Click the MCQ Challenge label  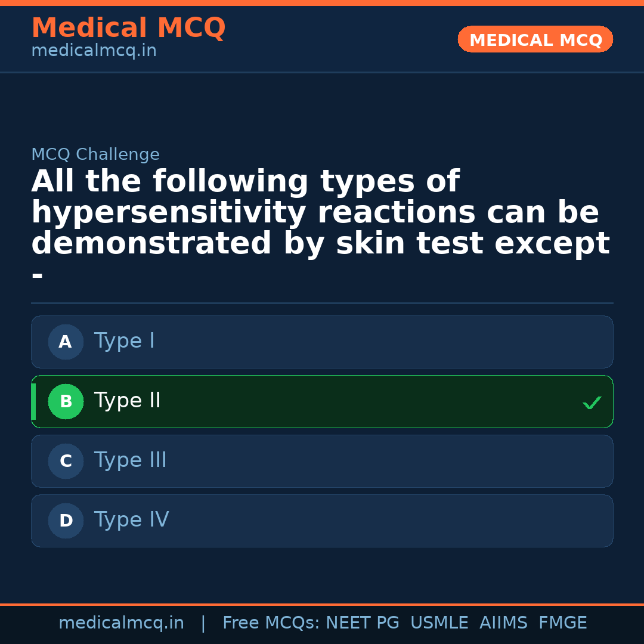point(95,155)
